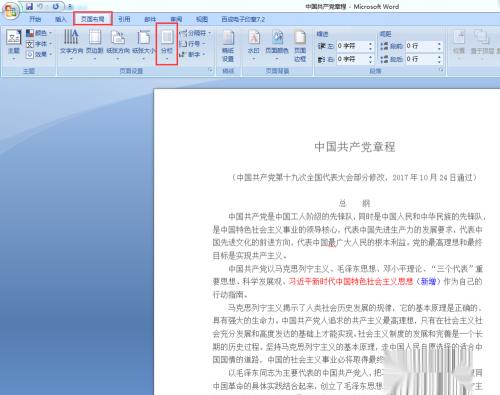
Task: Click the Redo arrow in quick access toolbar
Action: click(55, 6)
